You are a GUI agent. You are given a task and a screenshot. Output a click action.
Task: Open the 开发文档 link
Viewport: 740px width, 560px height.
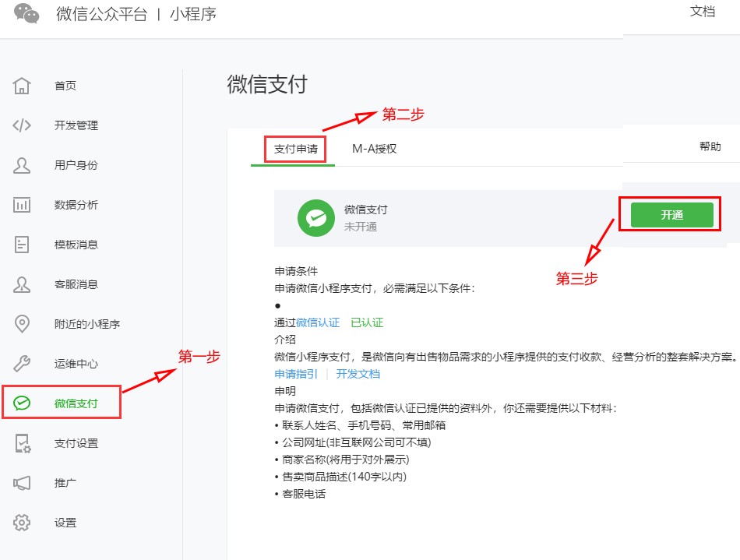pyautogui.click(x=358, y=374)
